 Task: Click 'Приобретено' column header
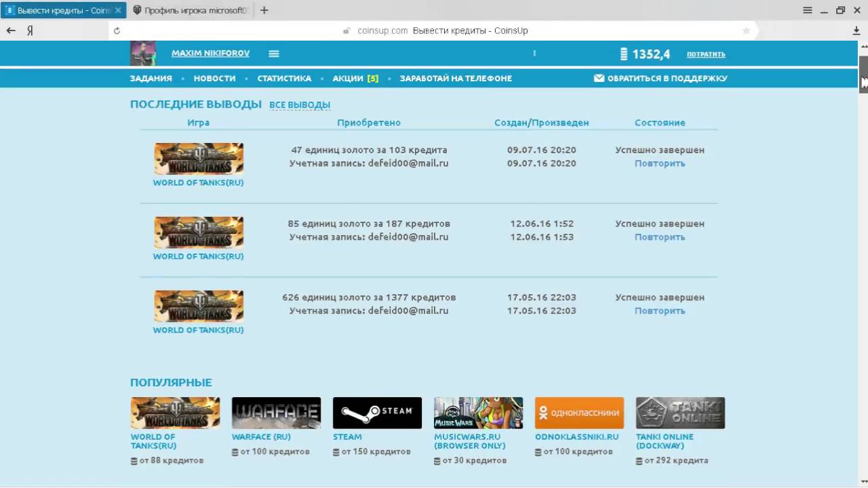click(369, 123)
